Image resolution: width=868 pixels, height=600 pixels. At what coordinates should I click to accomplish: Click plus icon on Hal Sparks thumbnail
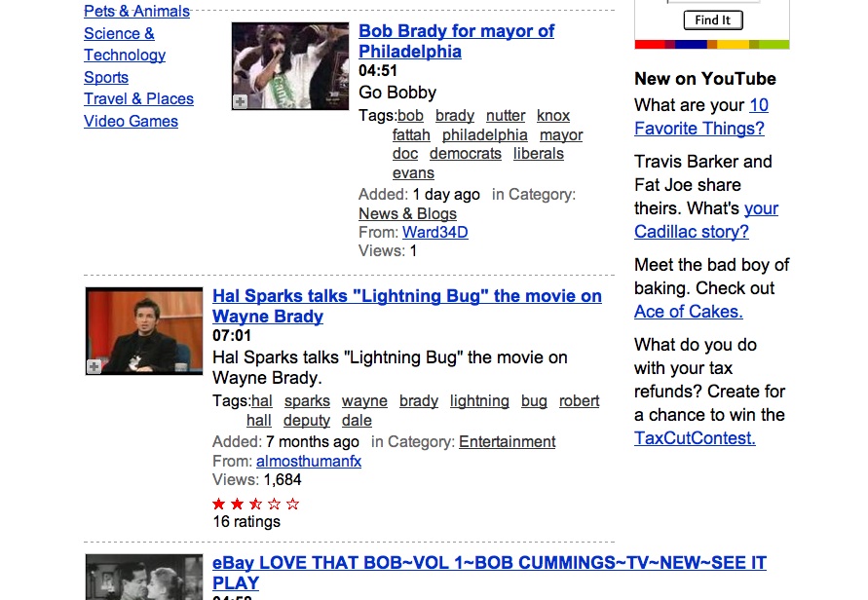(94, 366)
